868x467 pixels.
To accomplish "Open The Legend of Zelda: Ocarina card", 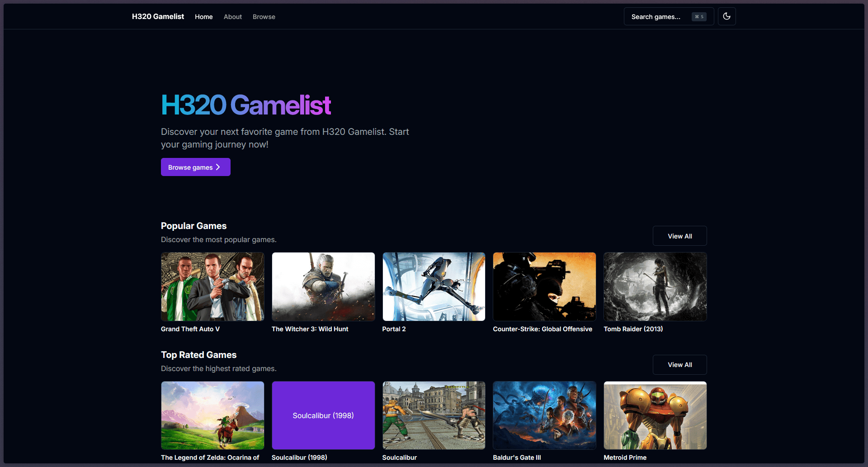I will coord(212,415).
